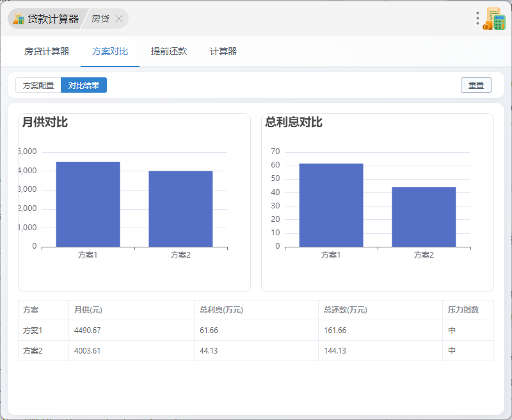The width and height of the screenshot is (512, 420).
Task: Close the 房贷 tab
Action: pyautogui.click(x=119, y=19)
